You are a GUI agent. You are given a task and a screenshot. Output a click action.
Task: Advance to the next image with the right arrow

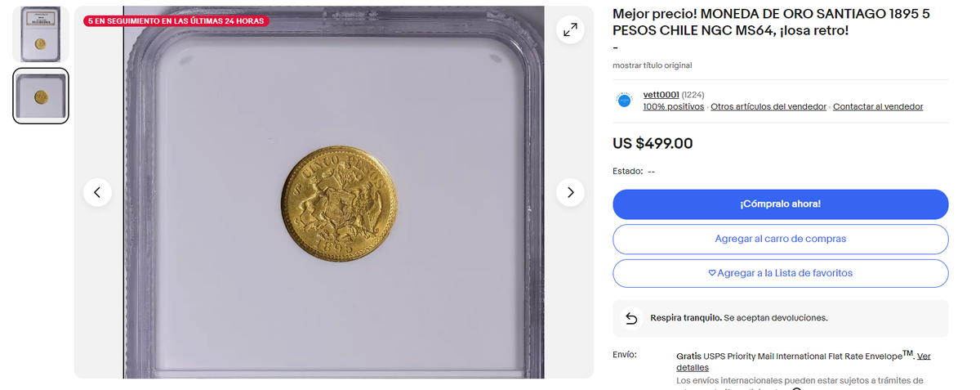[x=570, y=192]
